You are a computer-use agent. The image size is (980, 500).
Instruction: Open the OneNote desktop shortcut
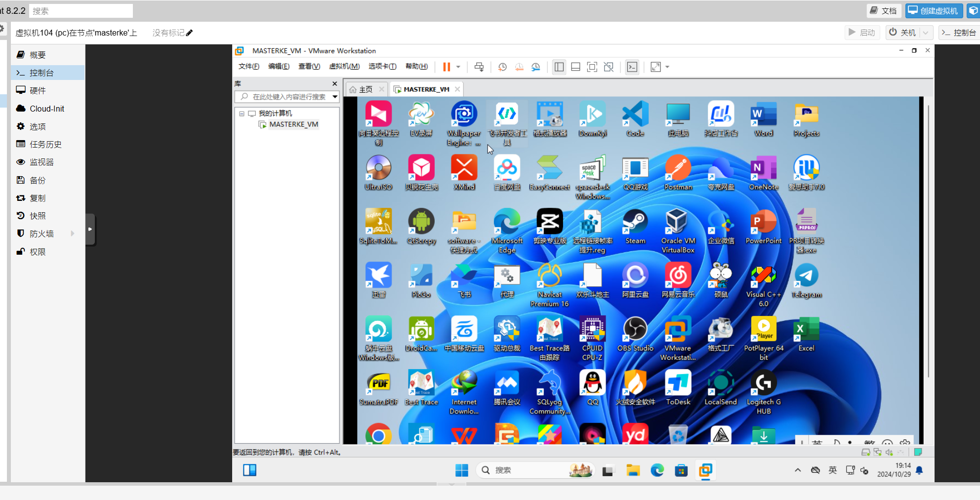pos(763,173)
